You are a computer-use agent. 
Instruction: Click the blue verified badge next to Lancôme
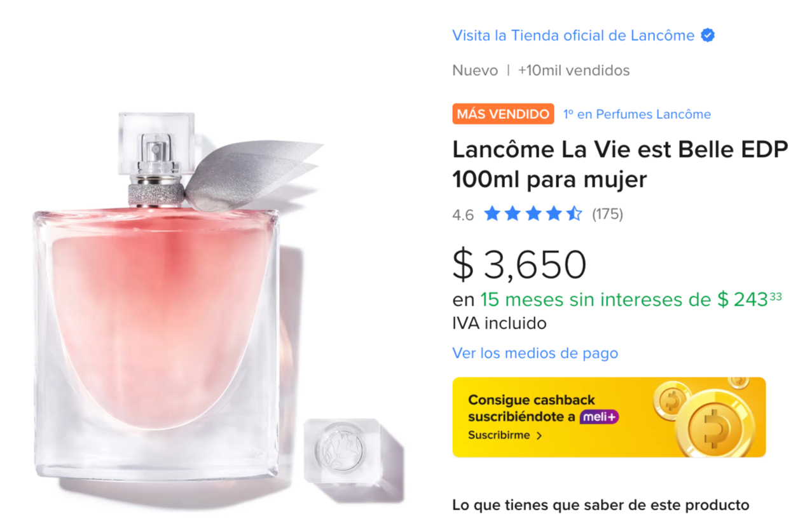pyautogui.click(x=708, y=36)
